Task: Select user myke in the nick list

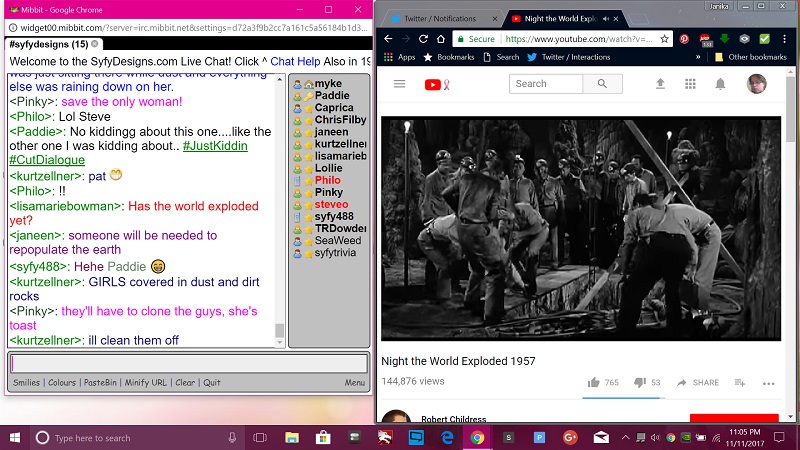Action: (x=328, y=84)
